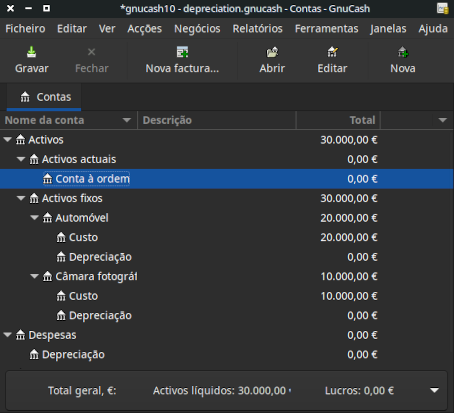Open the Ficheiro menu
The height and width of the screenshot is (413, 454).
click(25, 29)
